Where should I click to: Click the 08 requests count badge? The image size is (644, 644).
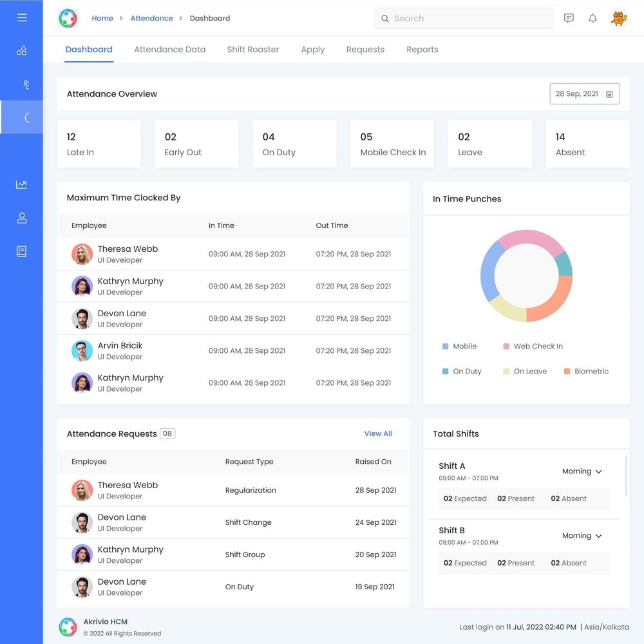click(x=167, y=433)
